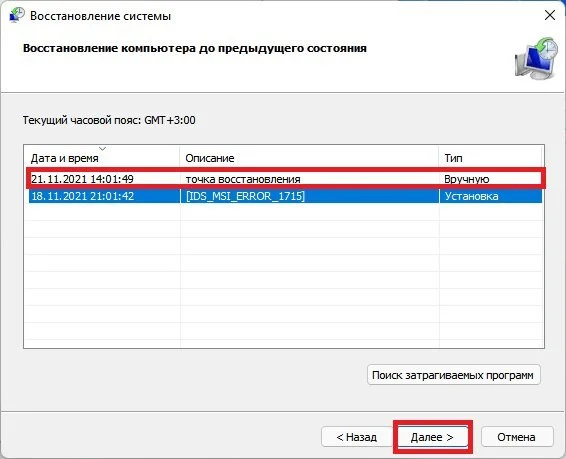Go back with the Назад button
This screenshot has height=459, width=566.
357,437
